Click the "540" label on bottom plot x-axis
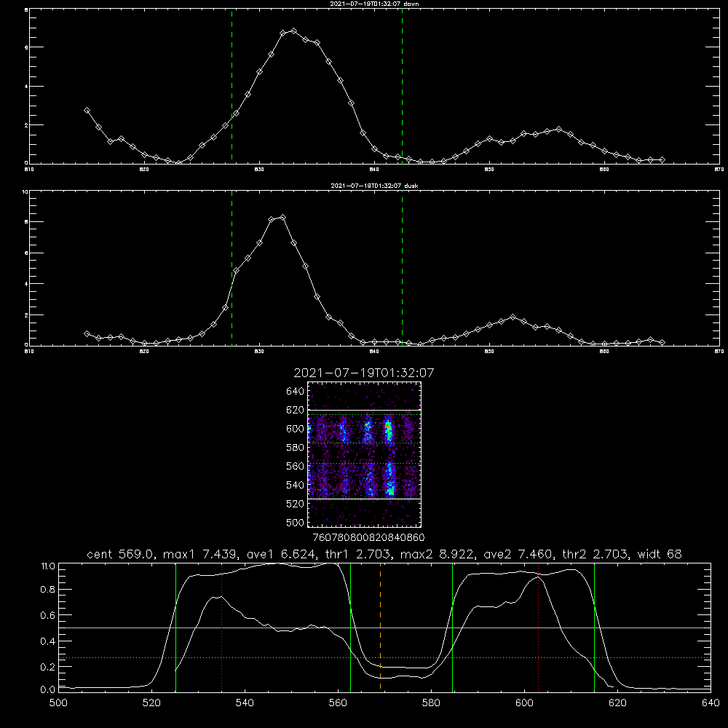 click(x=245, y=703)
